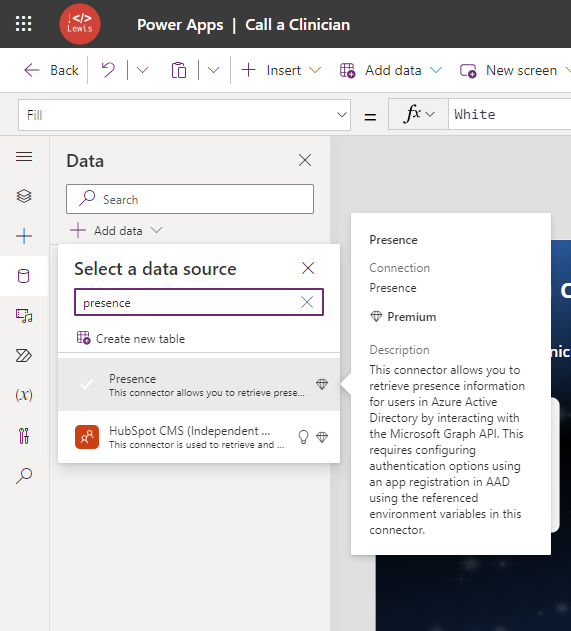This screenshot has width=571, height=631.
Task: Click the formula bar showing White
Action: point(510,114)
